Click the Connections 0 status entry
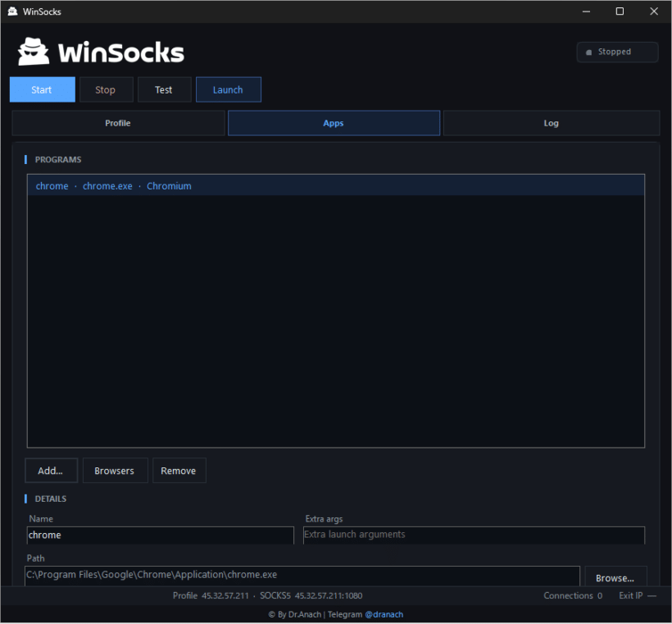The width and height of the screenshot is (672, 624). coord(573,595)
